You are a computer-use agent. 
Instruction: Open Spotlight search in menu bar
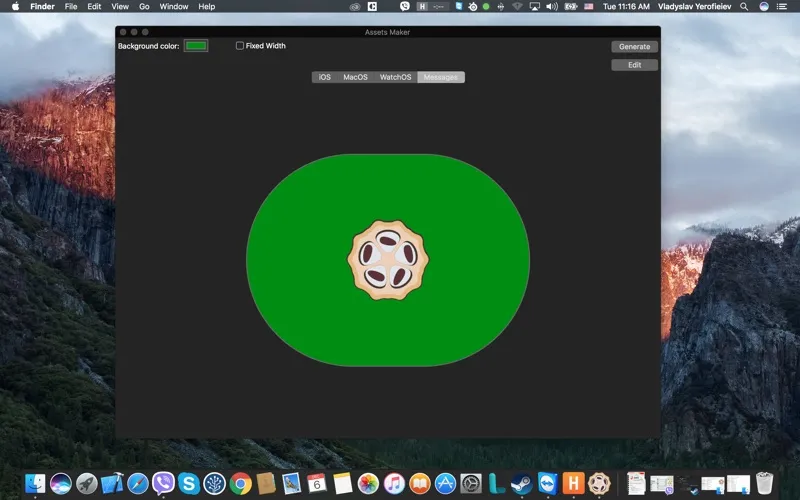[x=767, y=6]
